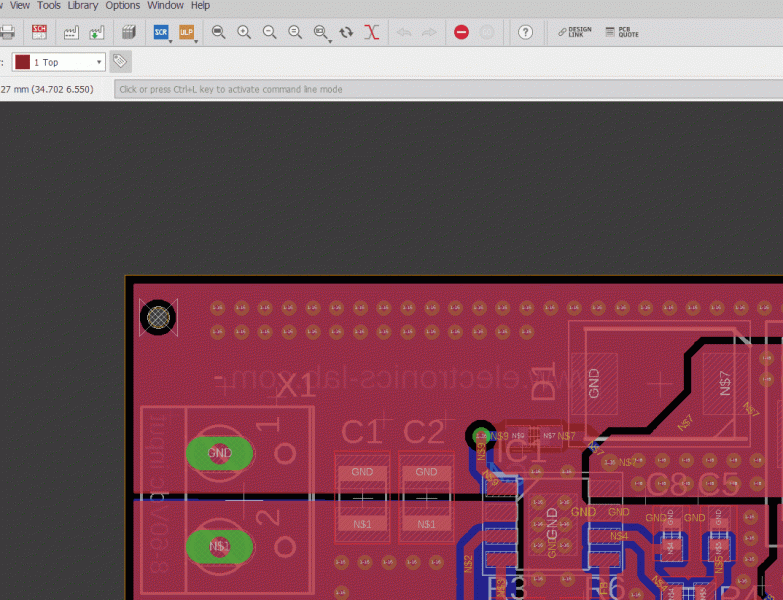Run a script with SCR icon
Screen dimensions: 783x600
pyautogui.click(x=161, y=32)
